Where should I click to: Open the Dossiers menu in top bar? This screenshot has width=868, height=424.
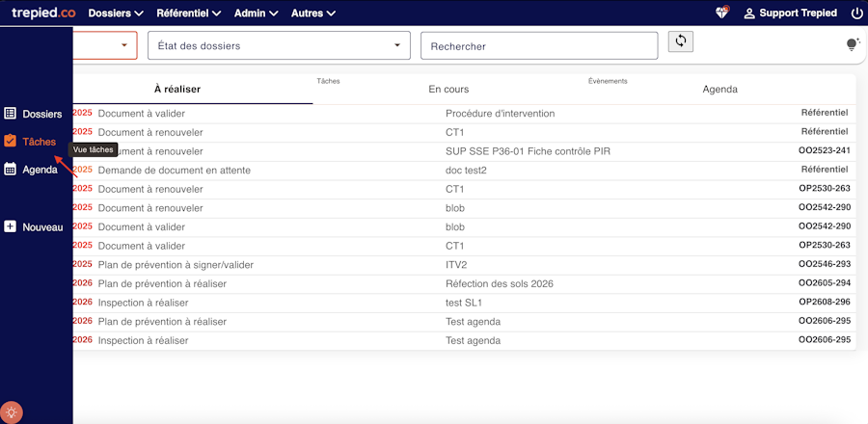coord(115,13)
